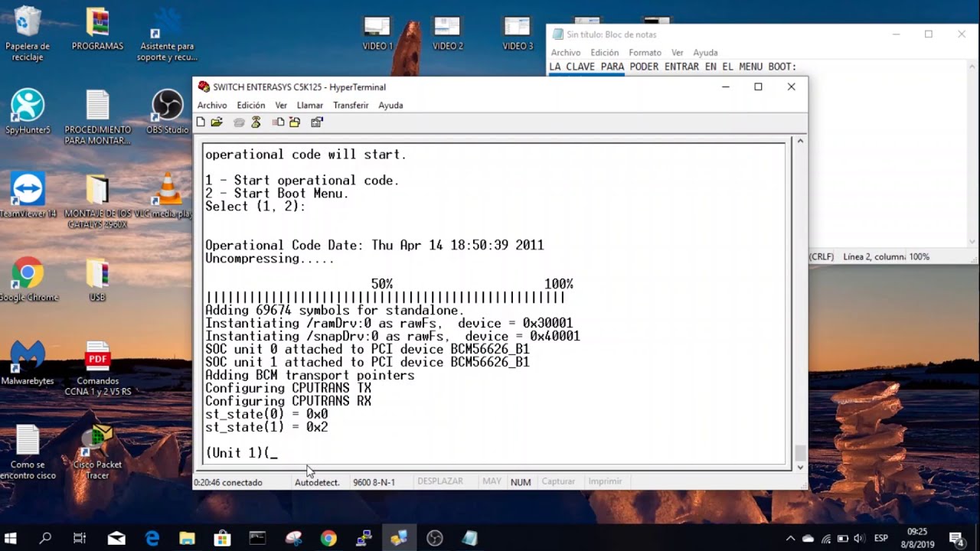The width and height of the screenshot is (980, 551).
Task: Select the SpyHunter5 desktop icon
Action: pos(28,112)
